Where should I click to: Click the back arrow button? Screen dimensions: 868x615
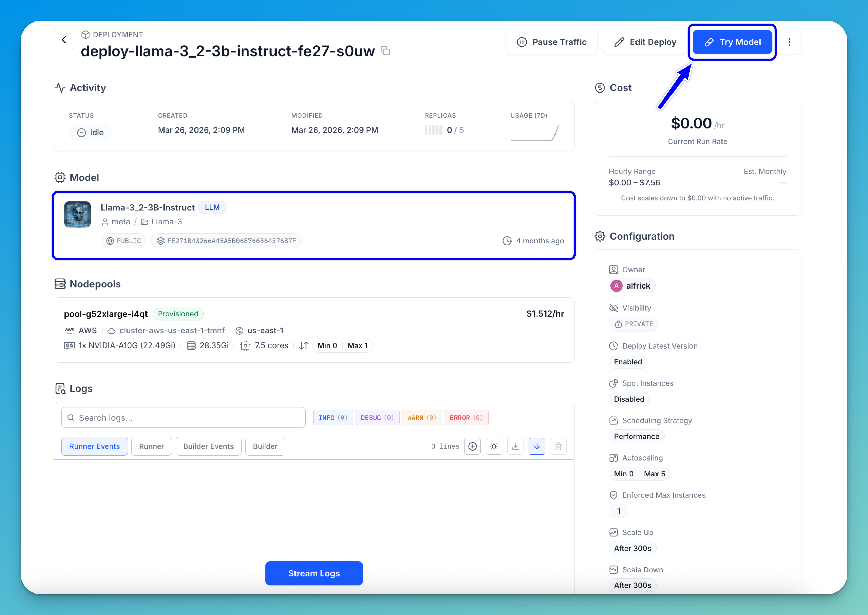click(x=64, y=39)
